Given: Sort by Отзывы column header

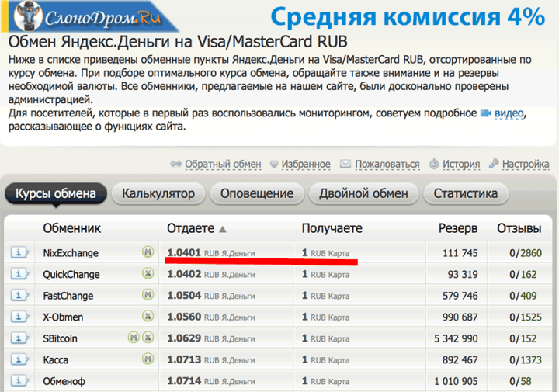Looking at the screenshot, I should coord(519,228).
